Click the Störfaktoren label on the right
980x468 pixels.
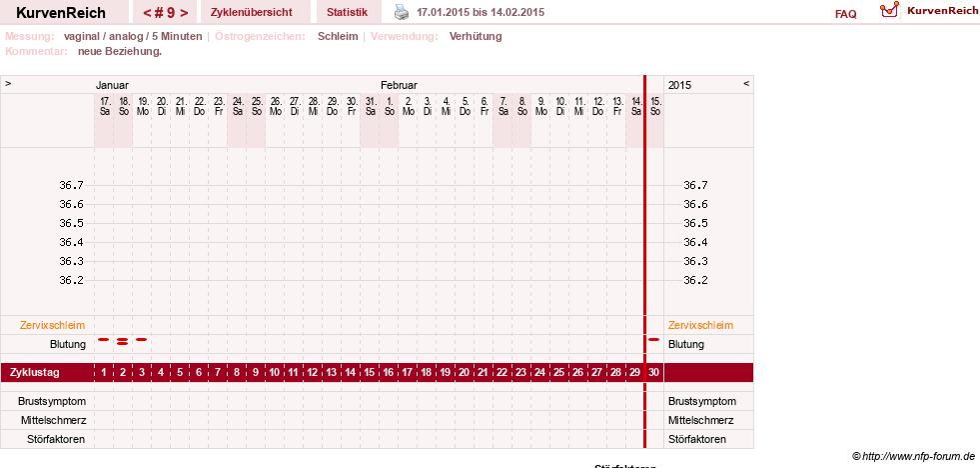[697, 439]
